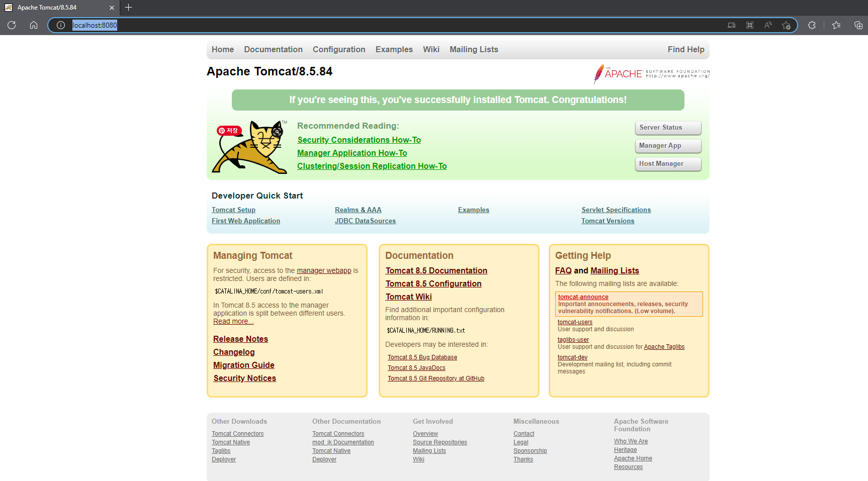Open the tomcat-users mailing list link
The height and width of the screenshot is (481, 868).
pos(575,322)
